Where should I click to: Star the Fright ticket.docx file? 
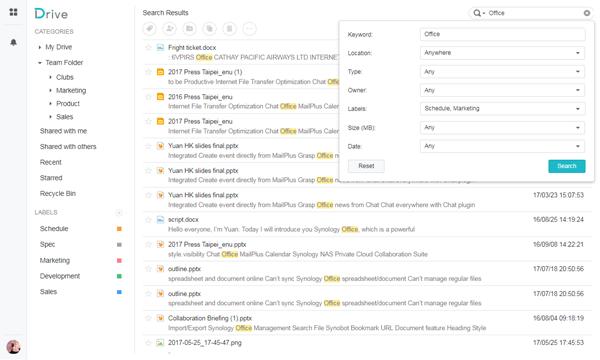pos(148,47)
